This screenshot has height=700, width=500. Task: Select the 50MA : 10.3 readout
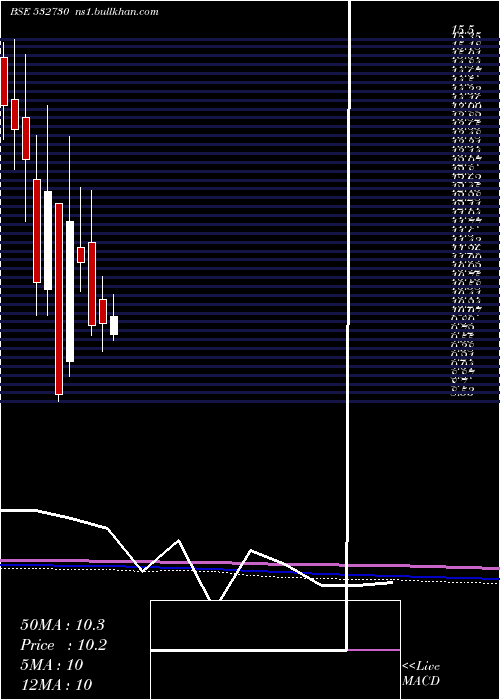tap(62, 625)
